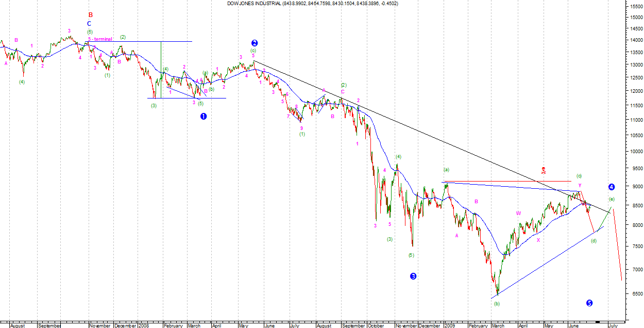Click the magenta 9 wave label
The width and height of the screenshot is (644, 328).
point(301,128)
